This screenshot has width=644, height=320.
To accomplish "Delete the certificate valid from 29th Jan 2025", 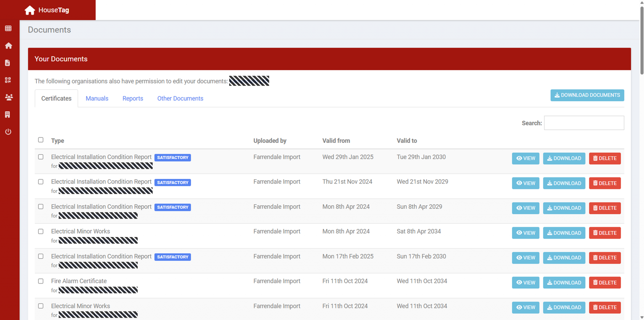I will [x=605, y=158].
